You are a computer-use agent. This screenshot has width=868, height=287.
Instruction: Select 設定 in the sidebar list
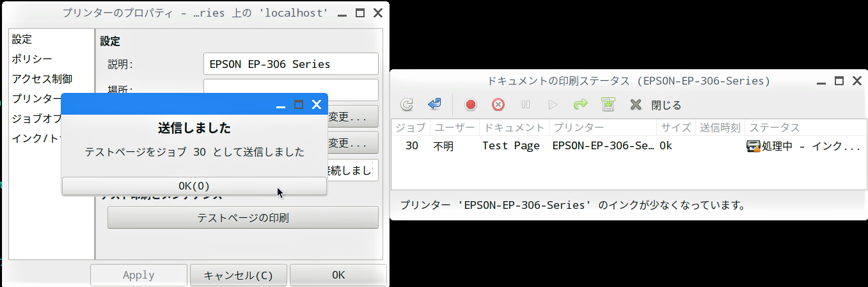pos(22,40)
